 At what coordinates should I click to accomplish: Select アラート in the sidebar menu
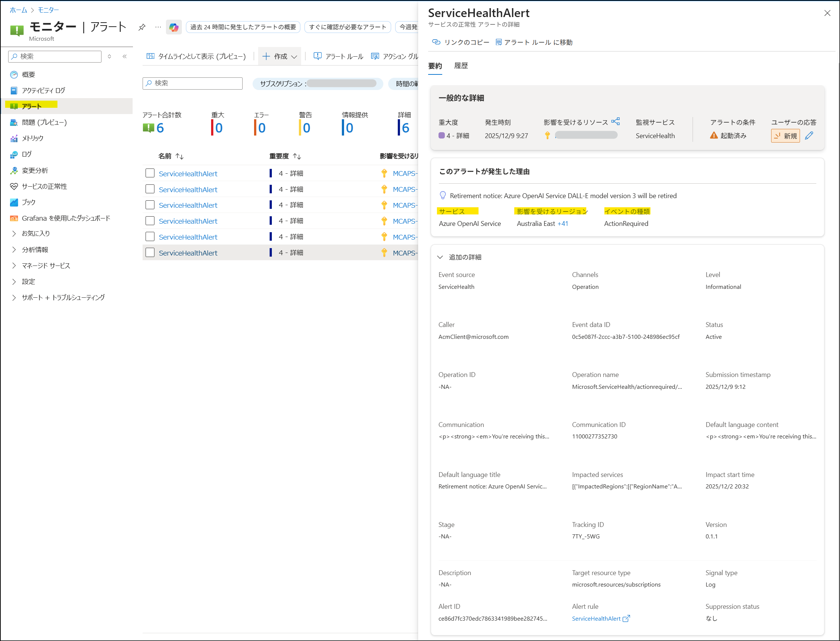click(67, 106)
